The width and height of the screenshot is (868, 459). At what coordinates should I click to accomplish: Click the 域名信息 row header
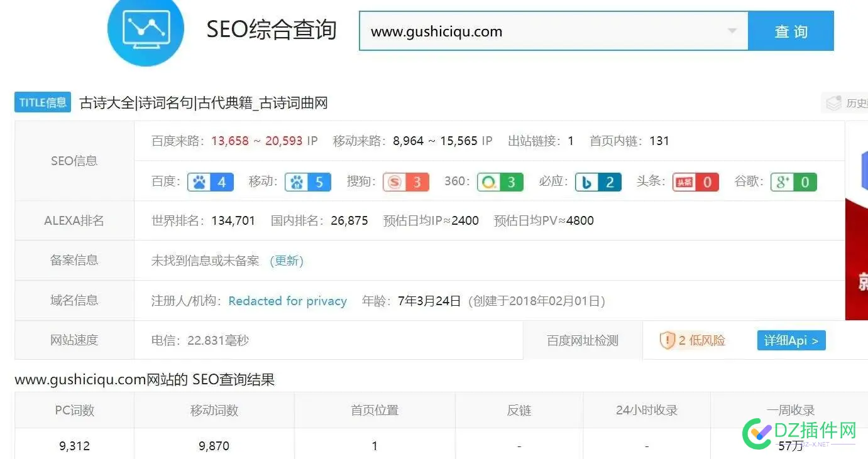click(74, 300)
